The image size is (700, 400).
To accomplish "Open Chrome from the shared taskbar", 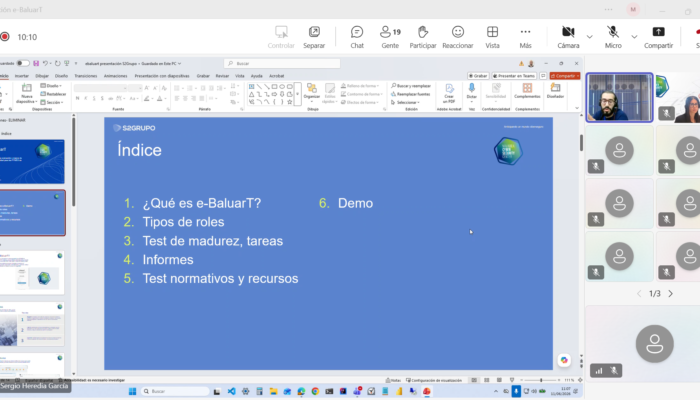I will click(315, 392).
